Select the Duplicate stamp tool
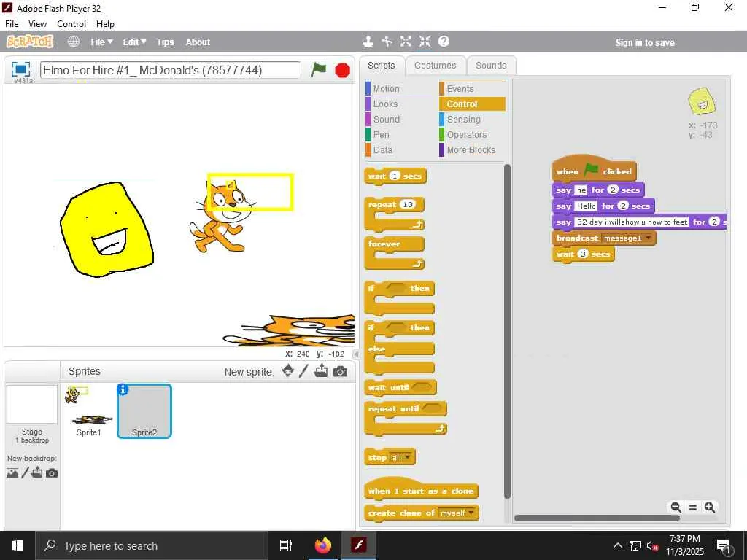The width and height of the screenshot is (747, 560). [x=368, y=42]
